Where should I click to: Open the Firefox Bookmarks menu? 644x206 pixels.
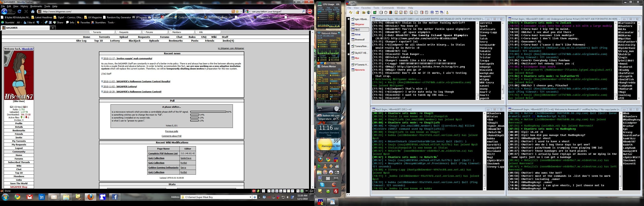tap(36, 6)
